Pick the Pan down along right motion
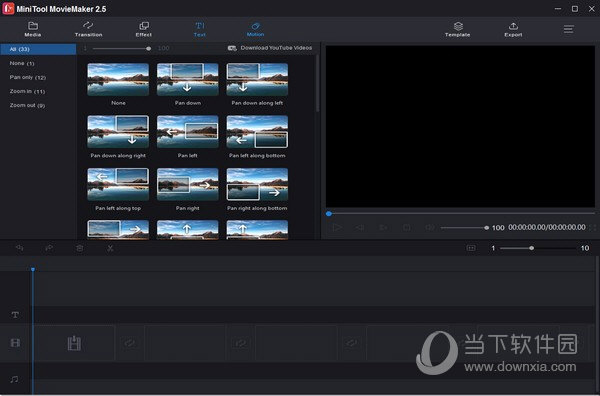 (118, 132)
